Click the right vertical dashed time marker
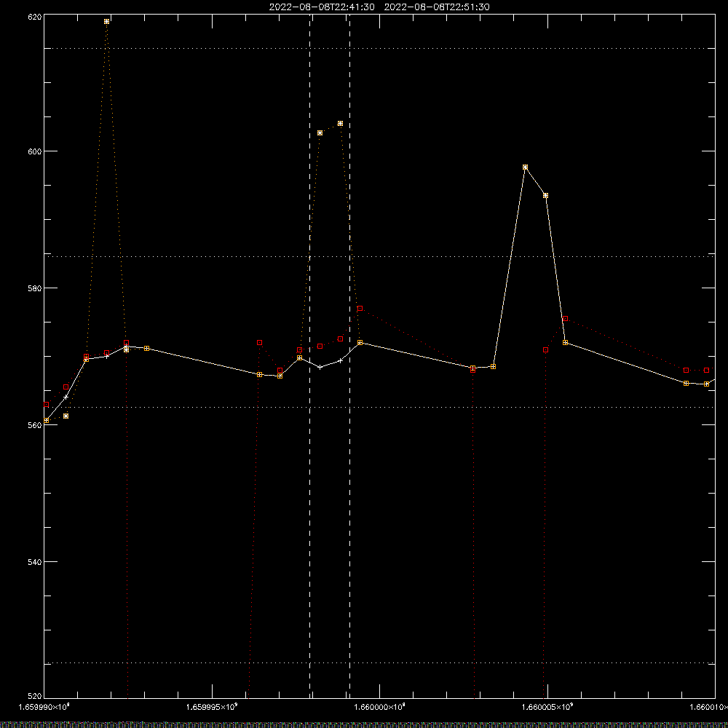Viewport: 728px width, 728px height. pos(349,355)
